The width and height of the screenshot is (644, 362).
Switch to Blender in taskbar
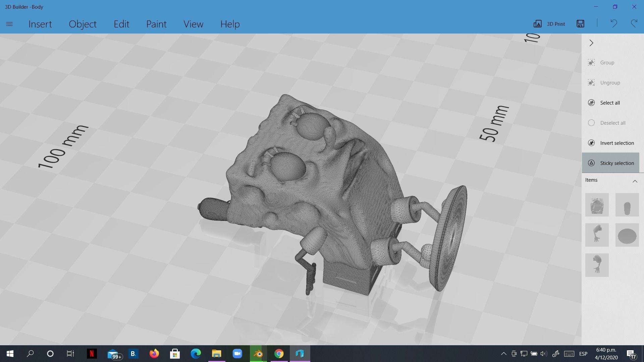point(258,354)
